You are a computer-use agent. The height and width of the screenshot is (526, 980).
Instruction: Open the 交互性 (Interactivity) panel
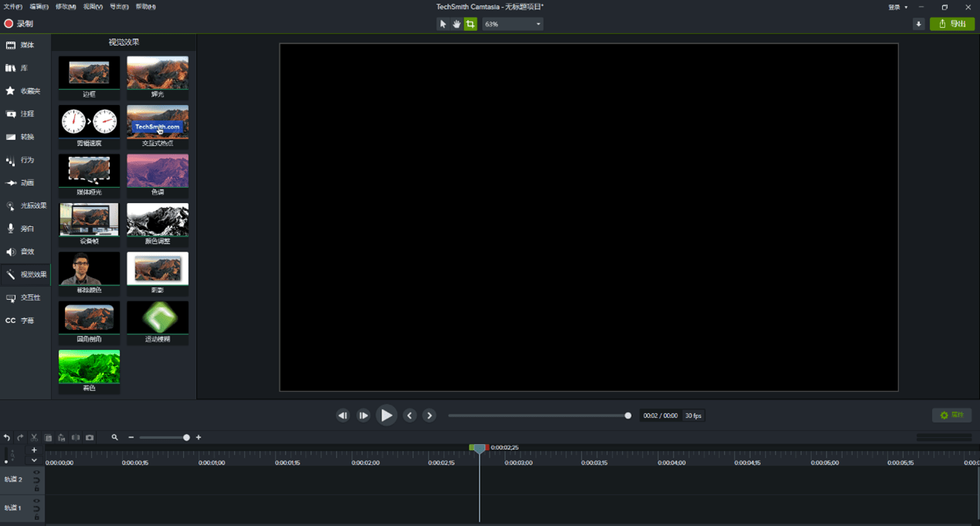pyautogui.click(x=25, y=297)
